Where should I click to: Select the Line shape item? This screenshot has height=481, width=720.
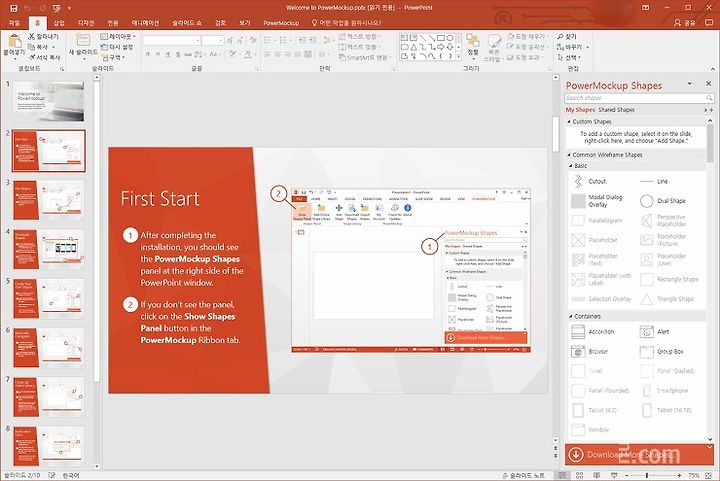654,181
